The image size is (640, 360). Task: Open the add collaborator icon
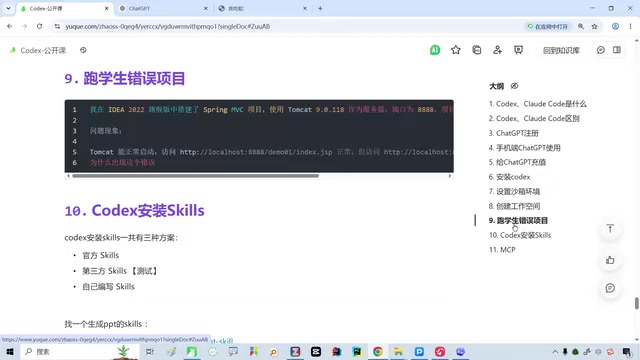pyautogui.click(x=497, y=50)
